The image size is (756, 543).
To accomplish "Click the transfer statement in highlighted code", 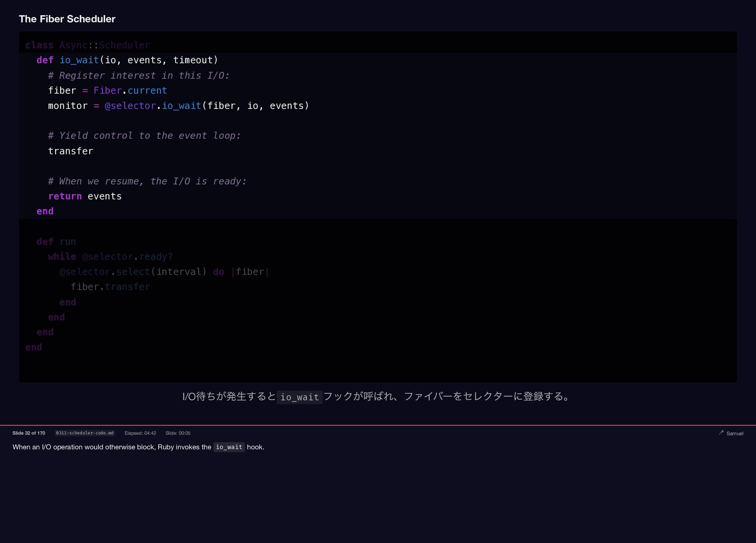I will click(70, 151).
